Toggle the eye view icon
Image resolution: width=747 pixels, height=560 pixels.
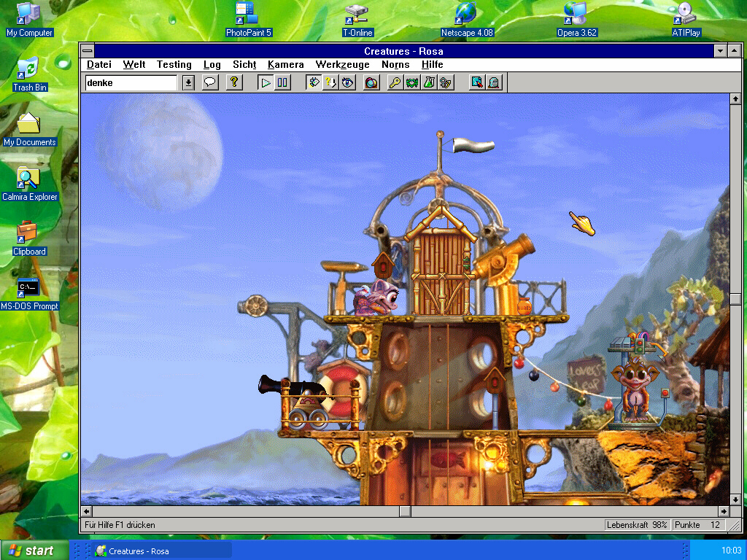point(348,82)
